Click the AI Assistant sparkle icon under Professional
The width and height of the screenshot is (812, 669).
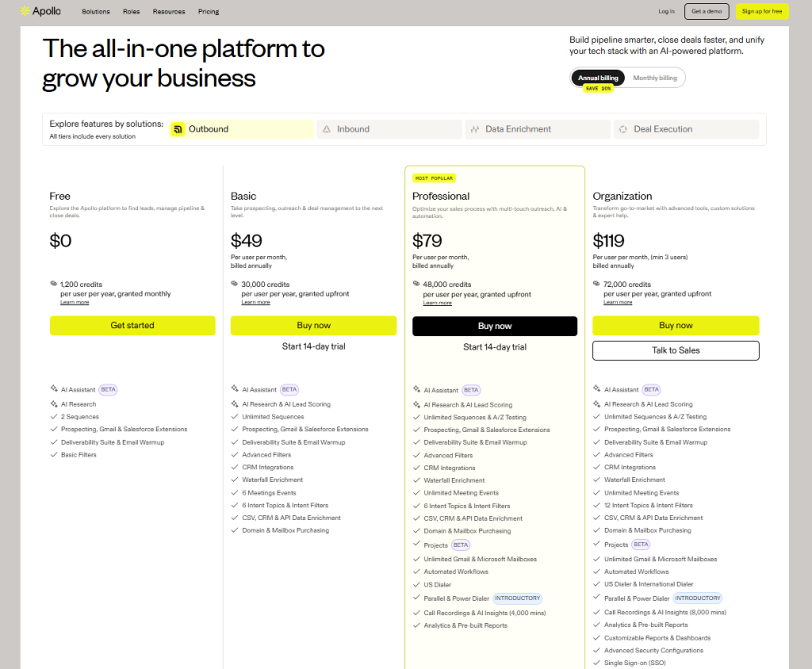coord(416,389)
